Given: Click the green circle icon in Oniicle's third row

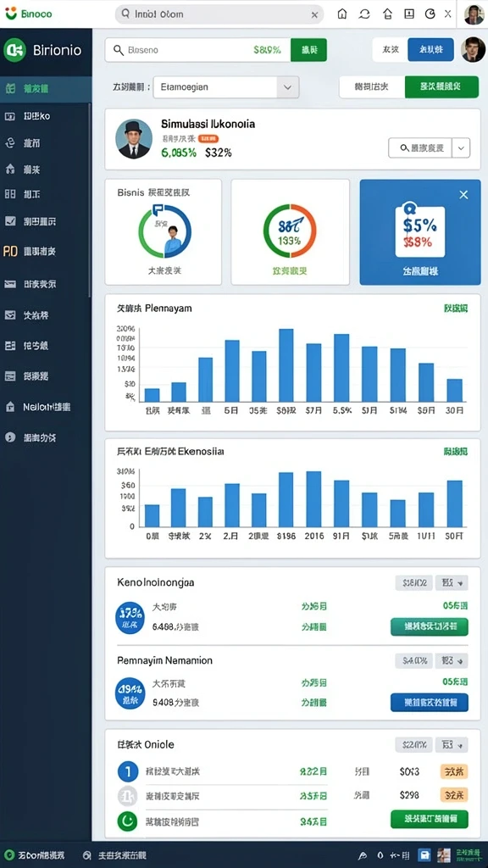Looking at the screenshot, I should pyautogui.click(x=127, y=821).
